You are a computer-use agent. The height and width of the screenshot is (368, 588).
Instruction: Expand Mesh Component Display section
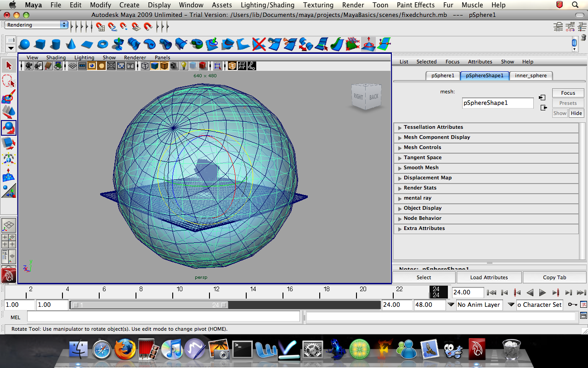(486, 138)
